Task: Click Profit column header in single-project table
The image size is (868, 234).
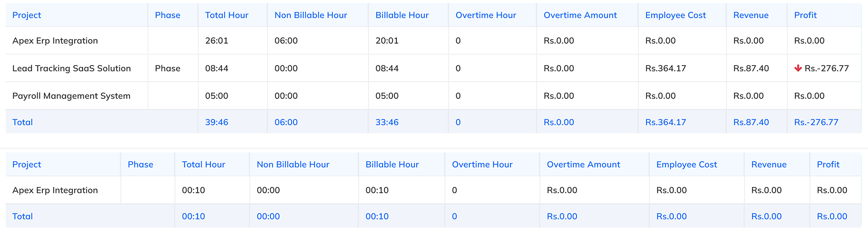Action: (828, 164)
